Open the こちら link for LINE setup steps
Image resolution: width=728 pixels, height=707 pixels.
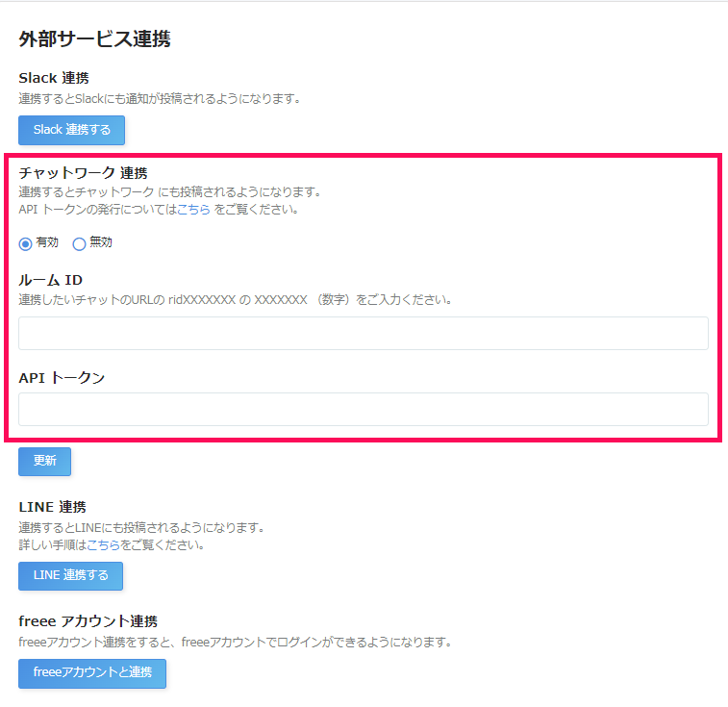tap(104, 544)
